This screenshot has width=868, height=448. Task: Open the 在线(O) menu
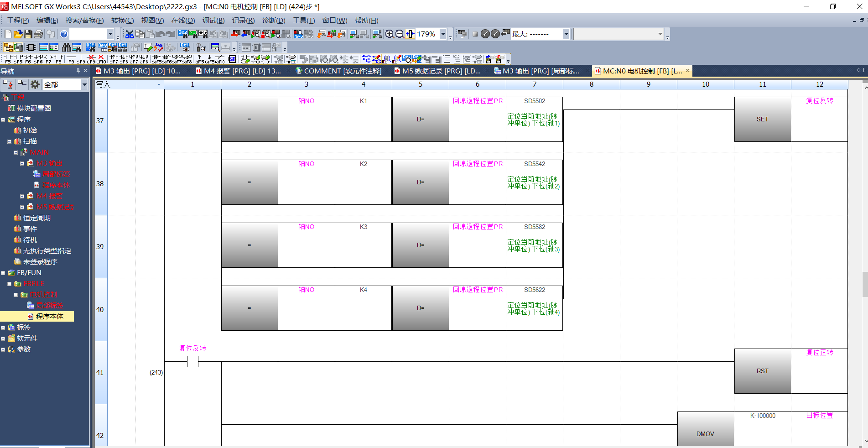[x=183, y=21]
